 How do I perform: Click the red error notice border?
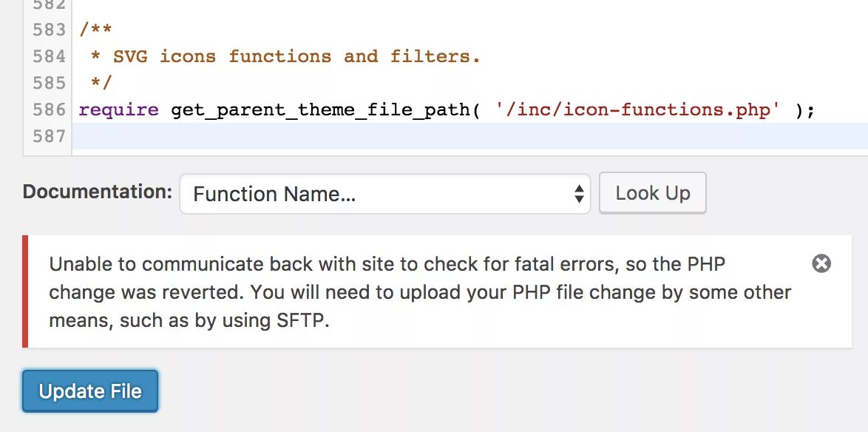pyautogui.click(x=25, y=292)
